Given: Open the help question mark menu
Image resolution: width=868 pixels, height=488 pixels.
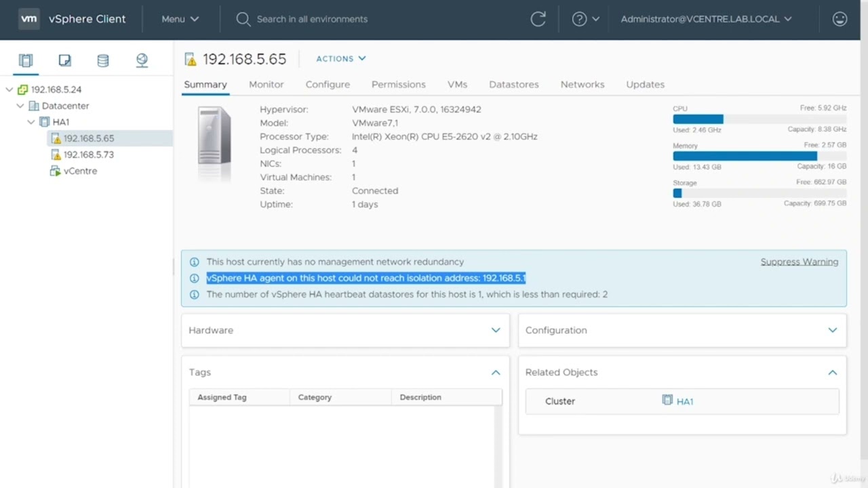Looking at the screenshot, I should [x=586, y=19].
